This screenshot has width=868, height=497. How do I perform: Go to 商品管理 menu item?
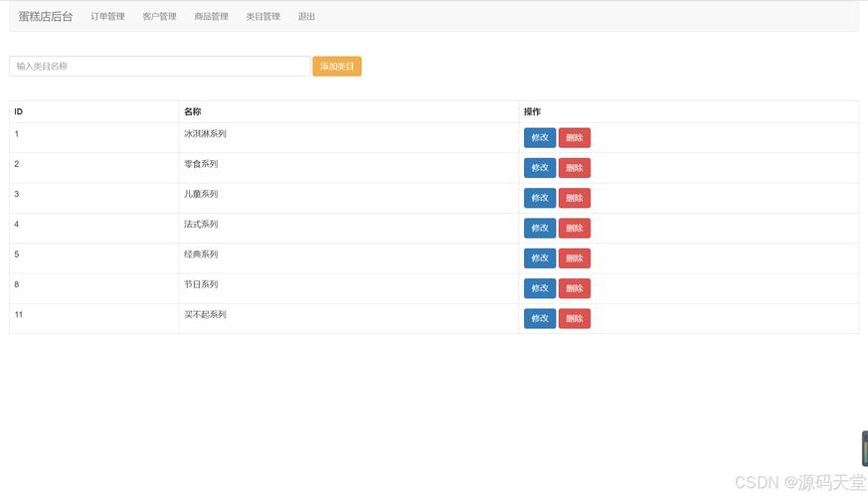point(212,17)
